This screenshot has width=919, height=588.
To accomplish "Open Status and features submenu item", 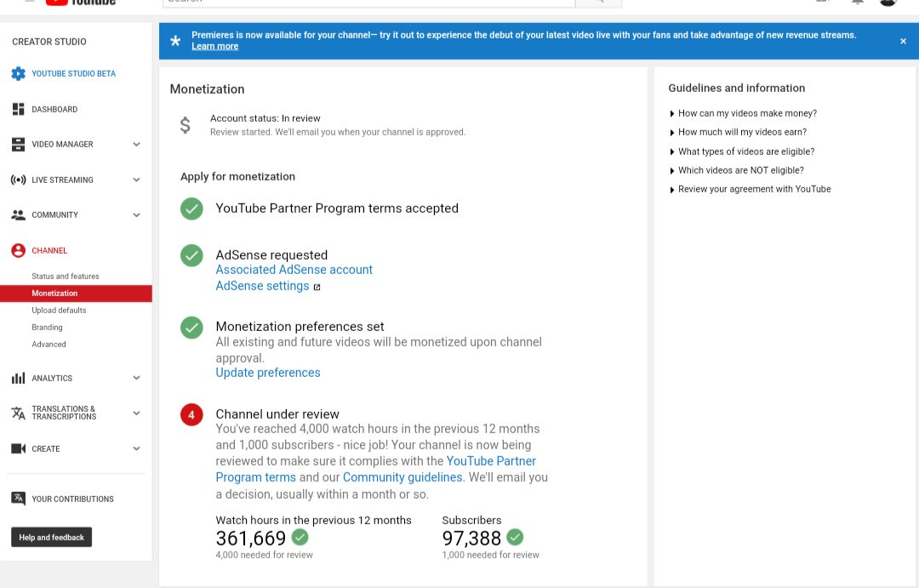I will click(65, 276).
